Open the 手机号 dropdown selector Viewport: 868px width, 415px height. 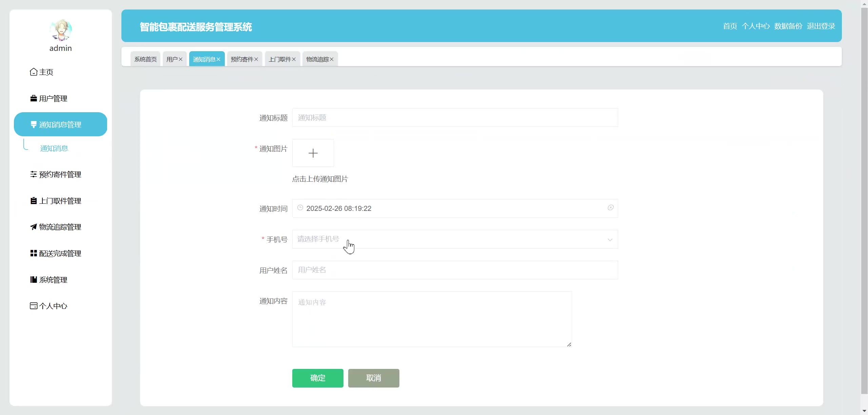click(454, 239)
